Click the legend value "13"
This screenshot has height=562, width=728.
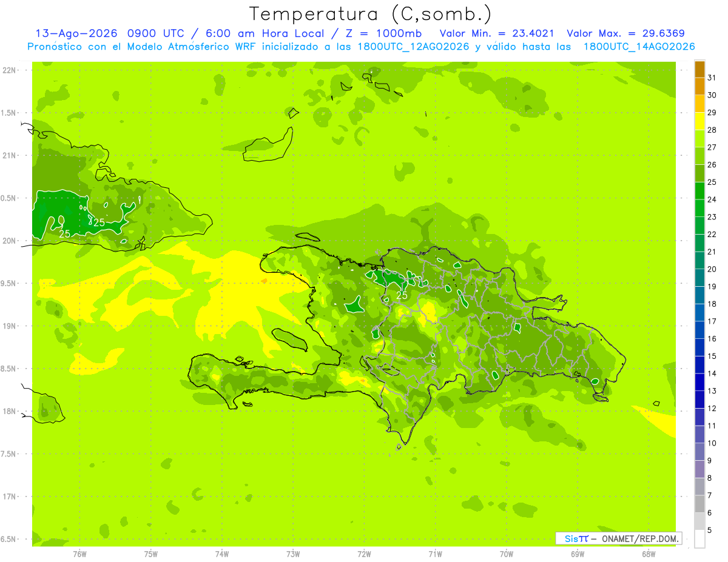tap(712, 391)
